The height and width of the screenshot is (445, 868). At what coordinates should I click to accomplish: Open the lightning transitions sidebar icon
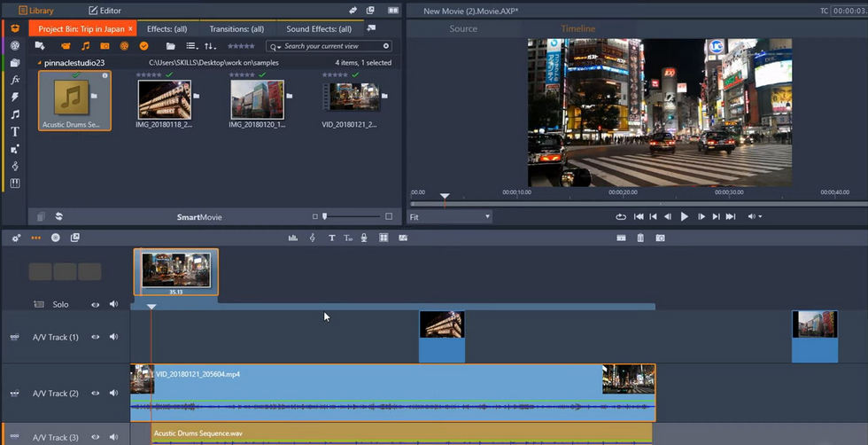point(15,97)
